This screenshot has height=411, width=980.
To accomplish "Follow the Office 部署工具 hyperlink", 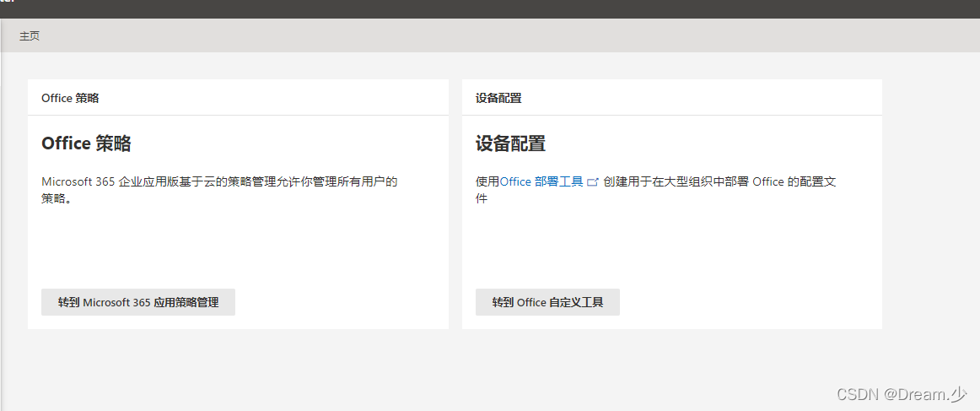I will pos(541,182).
